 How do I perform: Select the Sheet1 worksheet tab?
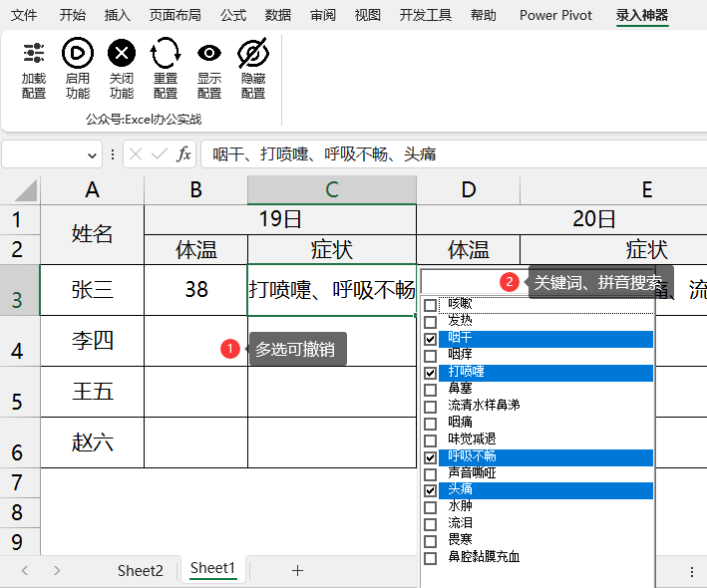tap(212, 569)
